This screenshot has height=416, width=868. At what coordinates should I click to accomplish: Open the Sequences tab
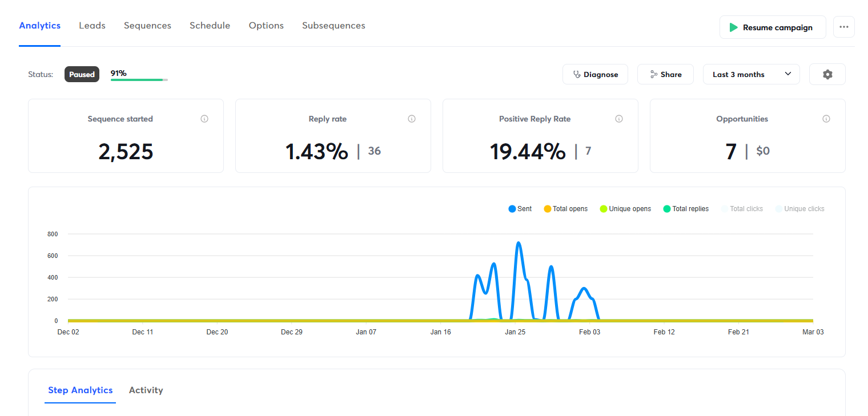pyautogui.click(x=147, y=26)
